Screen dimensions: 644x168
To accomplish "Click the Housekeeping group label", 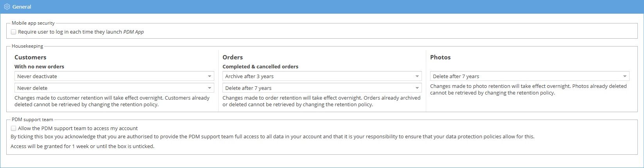I will point(27,46).
